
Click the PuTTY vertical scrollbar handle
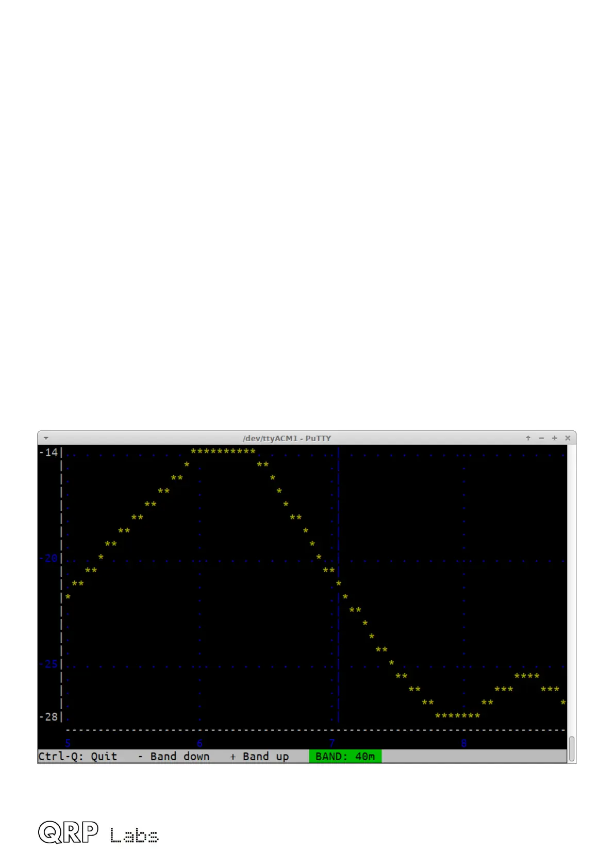572,749
